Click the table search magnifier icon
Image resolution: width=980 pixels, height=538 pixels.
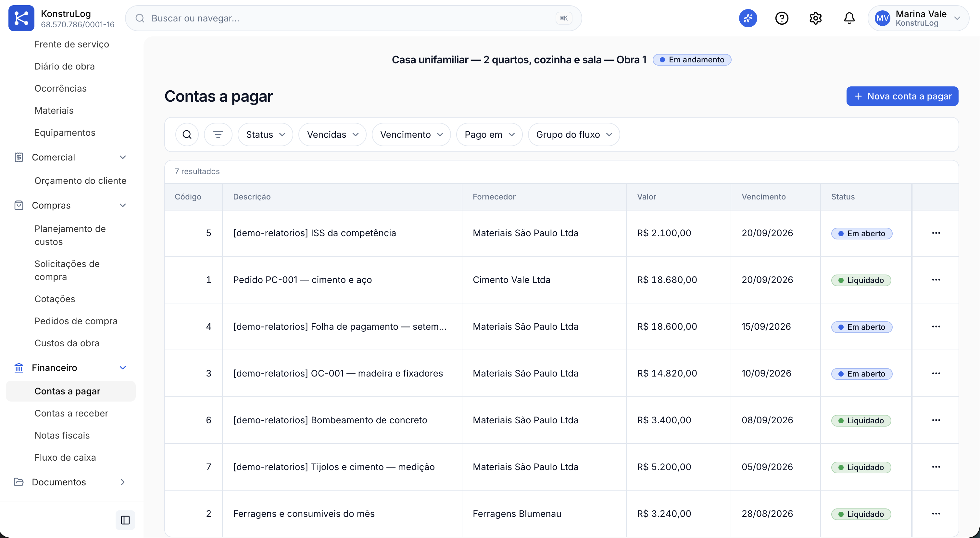pyautogui.click(x=187, y=134)
